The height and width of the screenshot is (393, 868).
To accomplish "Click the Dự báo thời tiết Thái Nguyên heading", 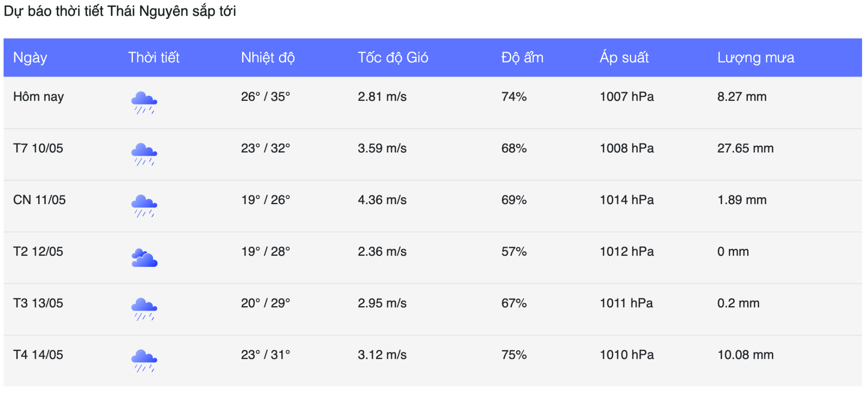I will pyautogui.click(x=120, y=11).
